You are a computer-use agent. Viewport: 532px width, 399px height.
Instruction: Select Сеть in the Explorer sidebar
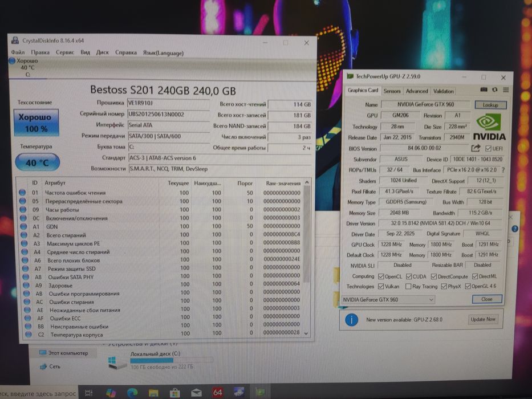(50, 367)
